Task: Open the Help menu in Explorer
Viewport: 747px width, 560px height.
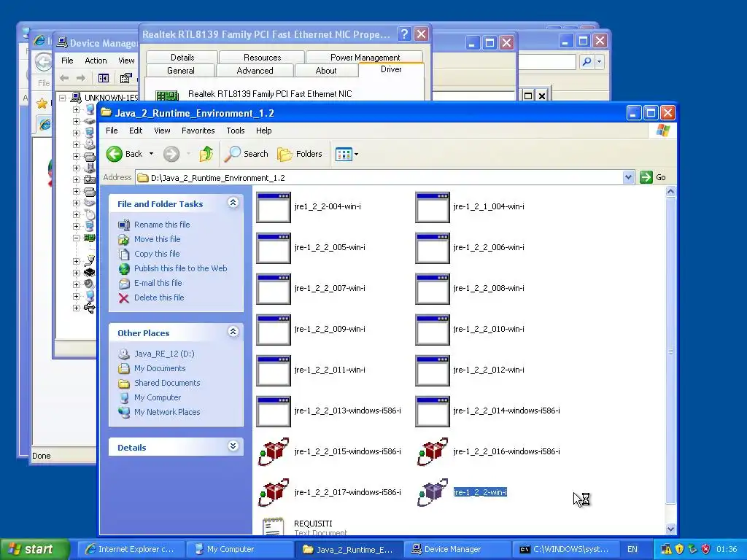Action: point(263,131)
